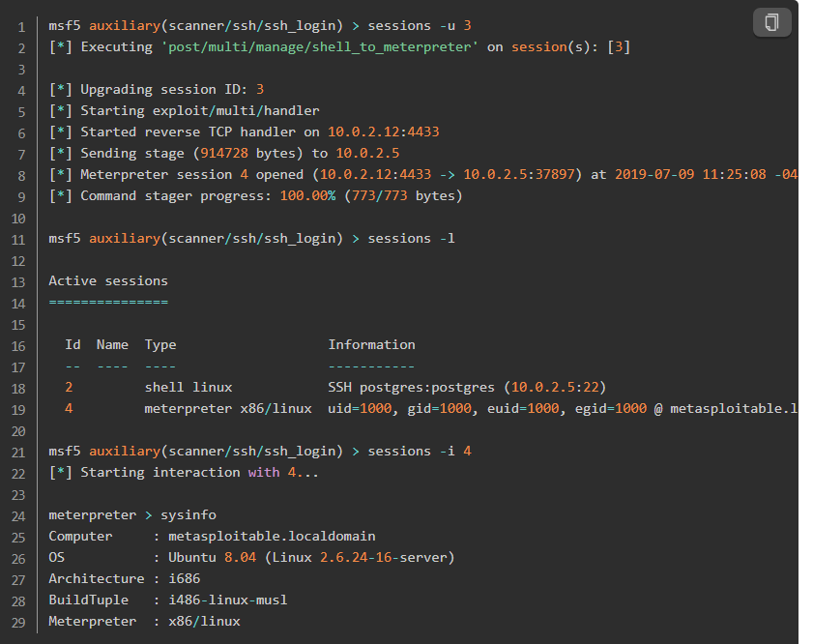This screenshot has width=813, height=644.
Task: Click the '10.0.2.12:4433' handler address on line 6
Action: [383, 132]
